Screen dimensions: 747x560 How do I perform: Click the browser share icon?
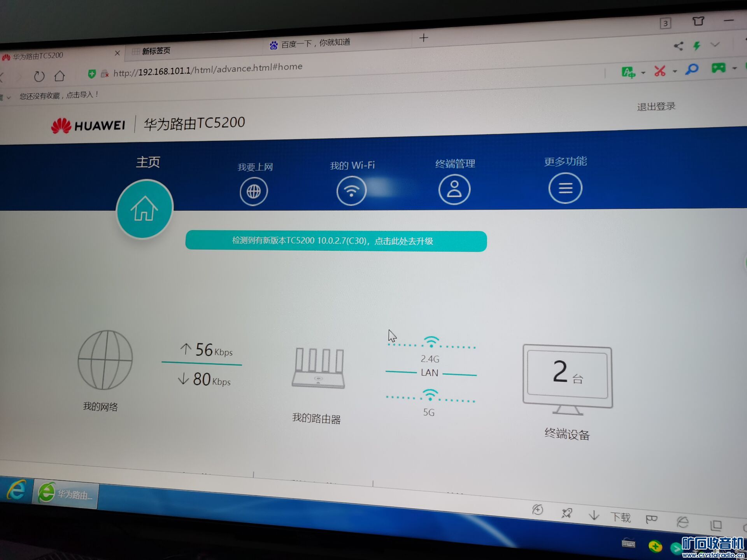(678, 46)
